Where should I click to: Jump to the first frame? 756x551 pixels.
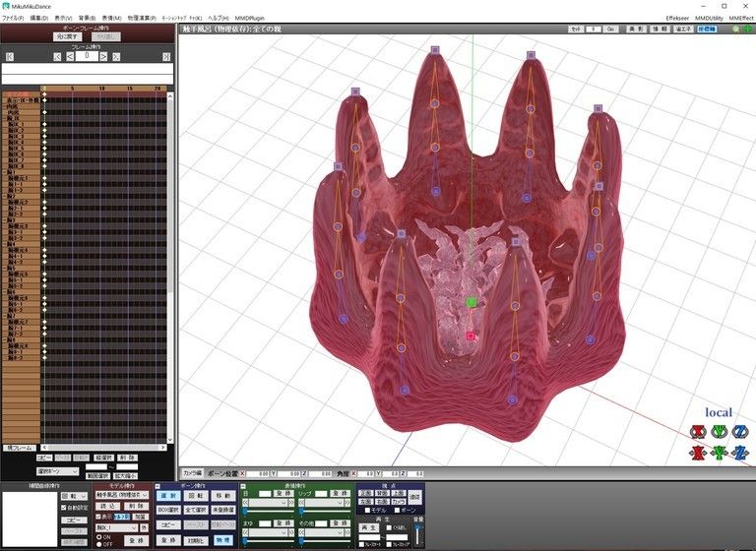point(10,57)
